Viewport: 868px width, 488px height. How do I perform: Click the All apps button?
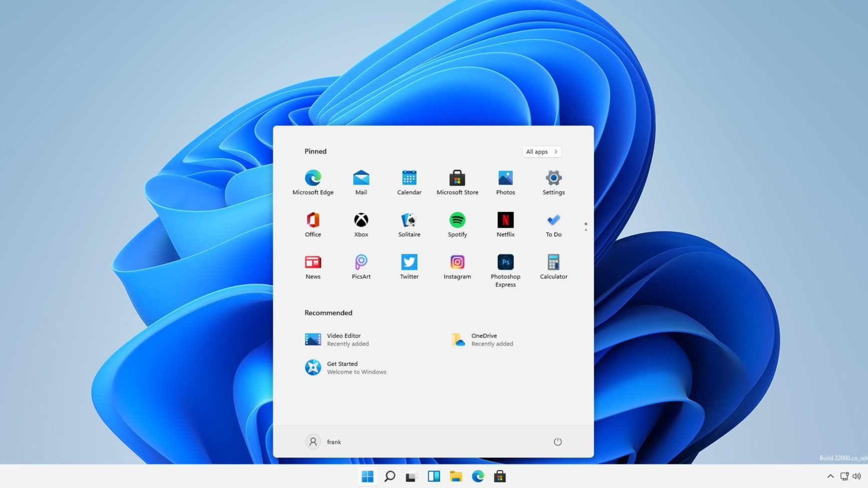(542, 151)
